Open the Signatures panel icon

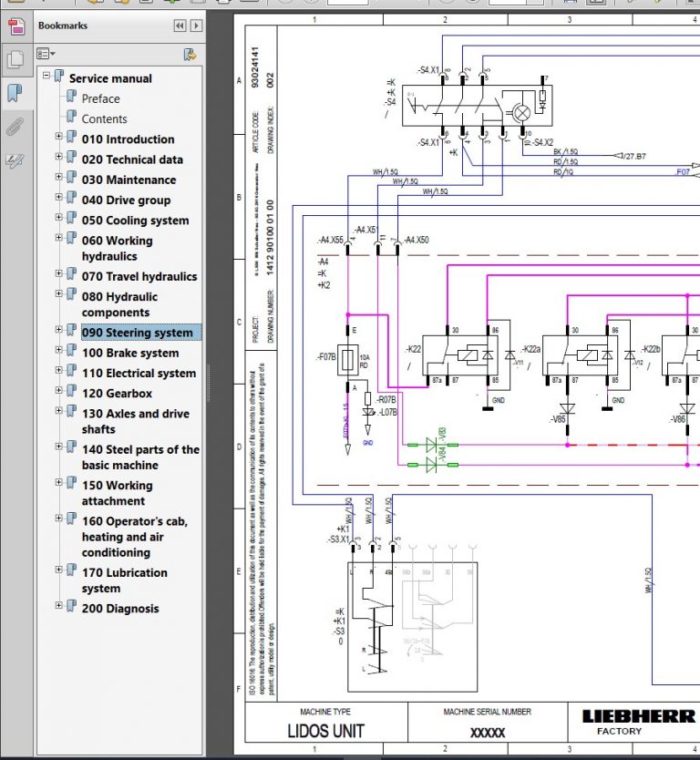[x=15, y=160]
